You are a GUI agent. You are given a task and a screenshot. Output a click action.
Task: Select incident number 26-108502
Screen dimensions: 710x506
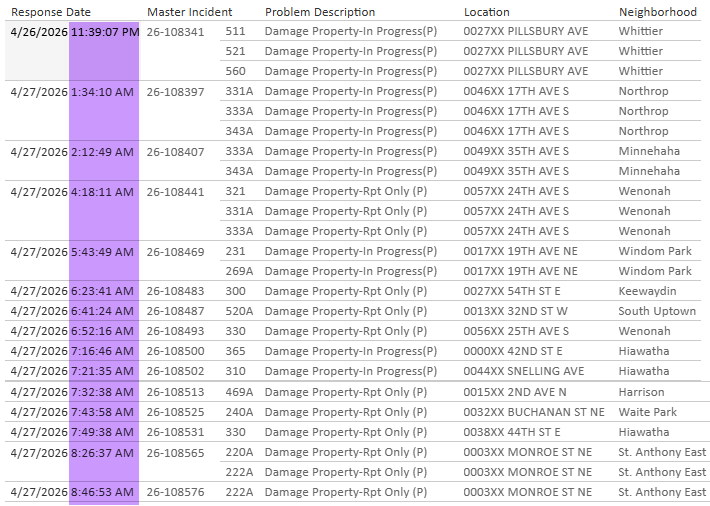pos(175,371)
